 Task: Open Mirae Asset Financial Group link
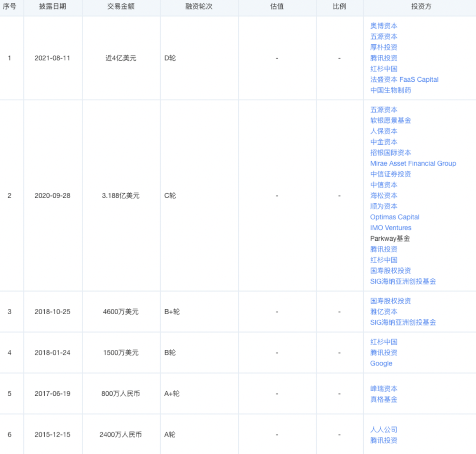[x=413, y=163]
